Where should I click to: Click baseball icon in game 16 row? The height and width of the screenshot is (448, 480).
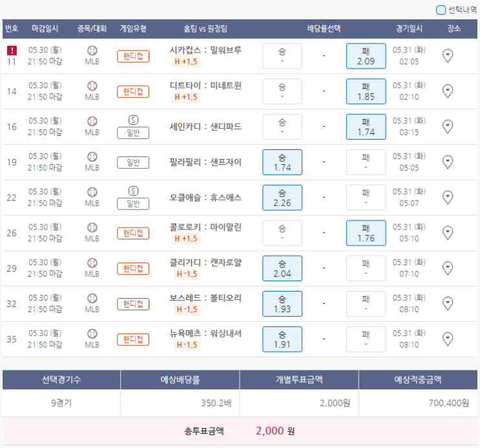[x=92, y=122]
